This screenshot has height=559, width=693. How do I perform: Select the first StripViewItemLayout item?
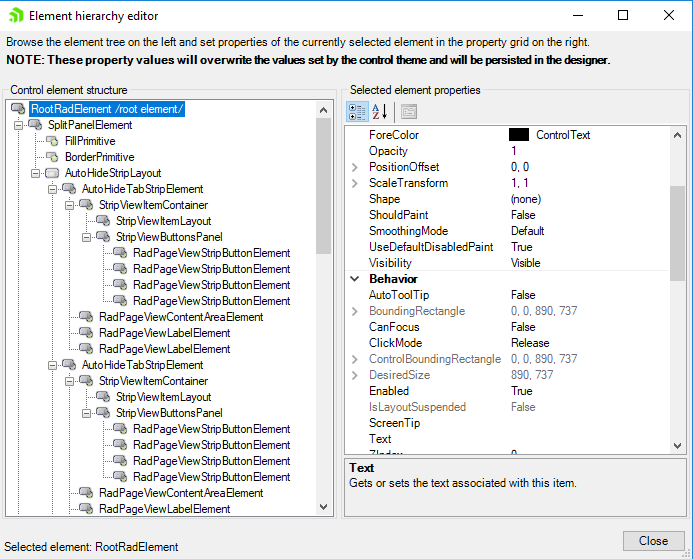tap(164, 221)
